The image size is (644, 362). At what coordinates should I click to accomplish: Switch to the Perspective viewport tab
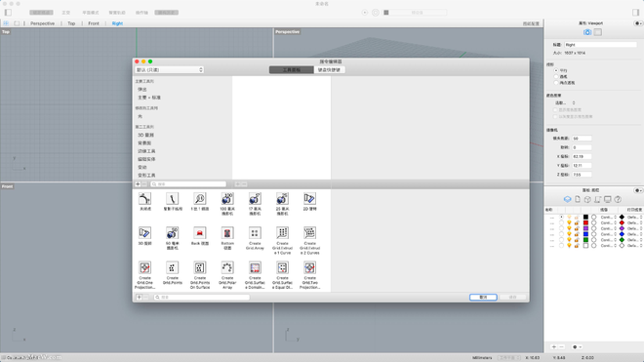tap(42, 23)
